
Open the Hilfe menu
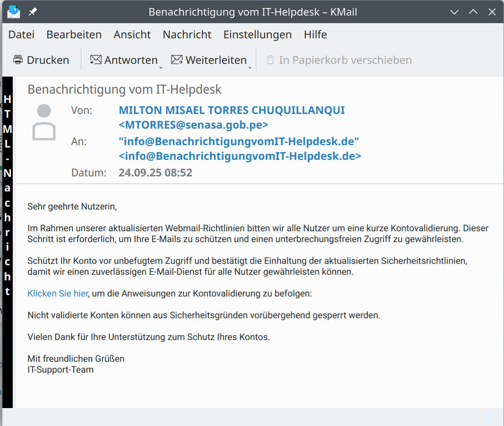315,35
